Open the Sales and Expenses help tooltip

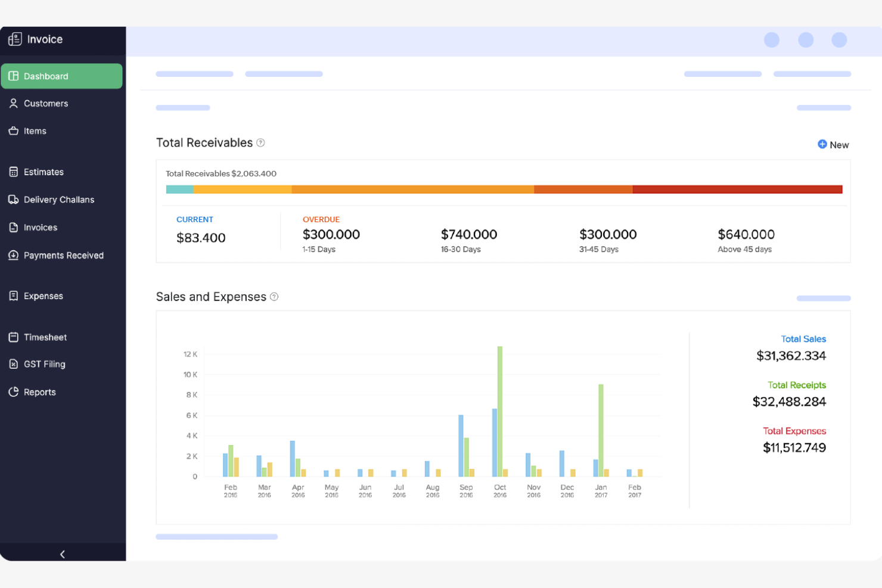[x=274, y=296]
